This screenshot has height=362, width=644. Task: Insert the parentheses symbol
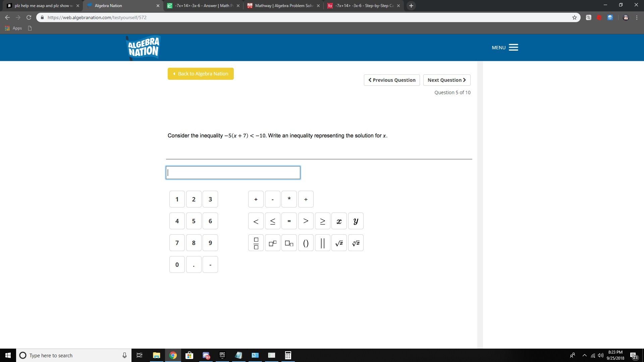click(306, 243)
